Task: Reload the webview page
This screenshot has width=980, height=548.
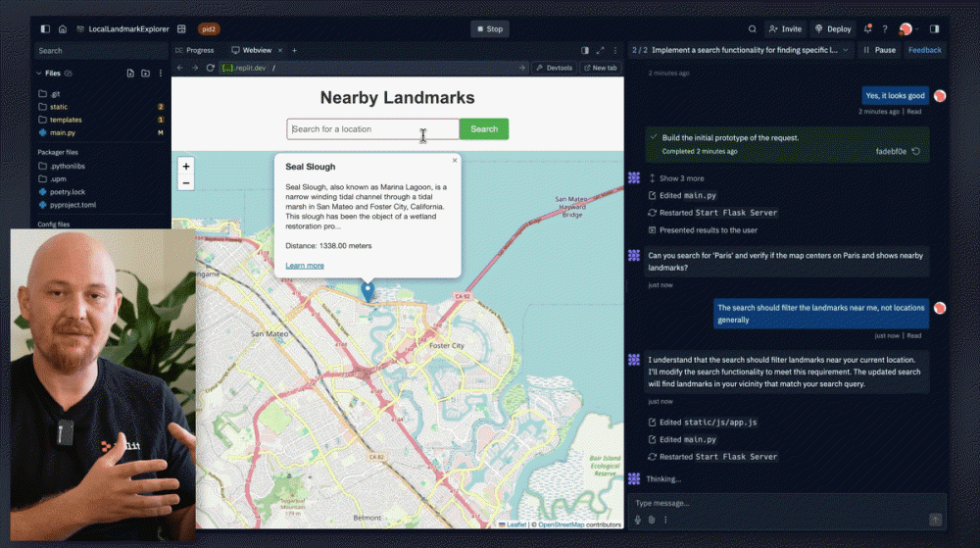Action: 210,68
